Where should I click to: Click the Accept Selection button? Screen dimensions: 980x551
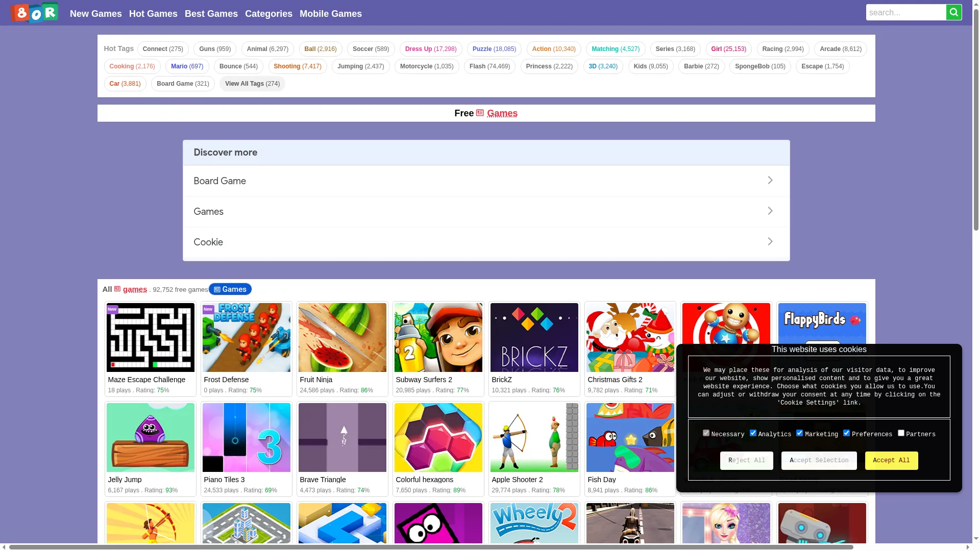819,461
